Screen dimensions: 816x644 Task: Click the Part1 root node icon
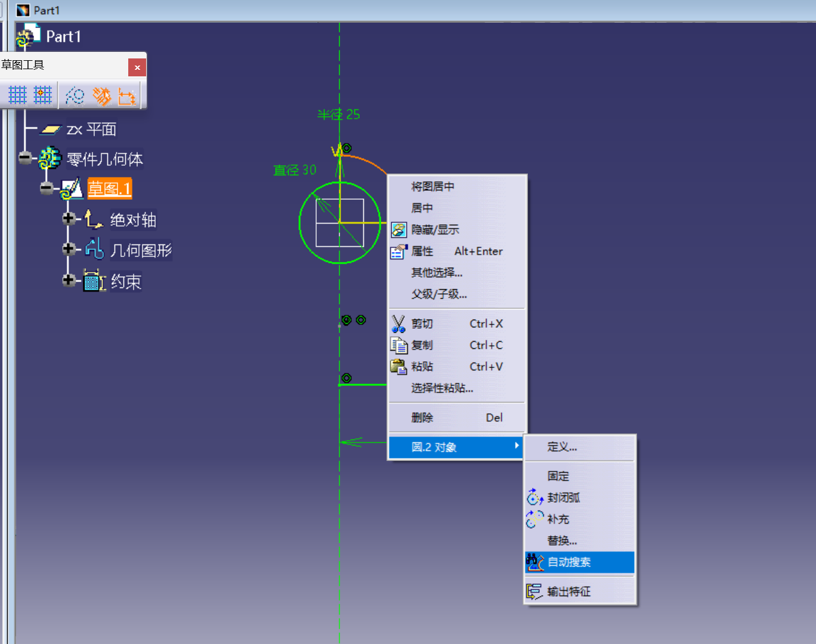[28, 36]
